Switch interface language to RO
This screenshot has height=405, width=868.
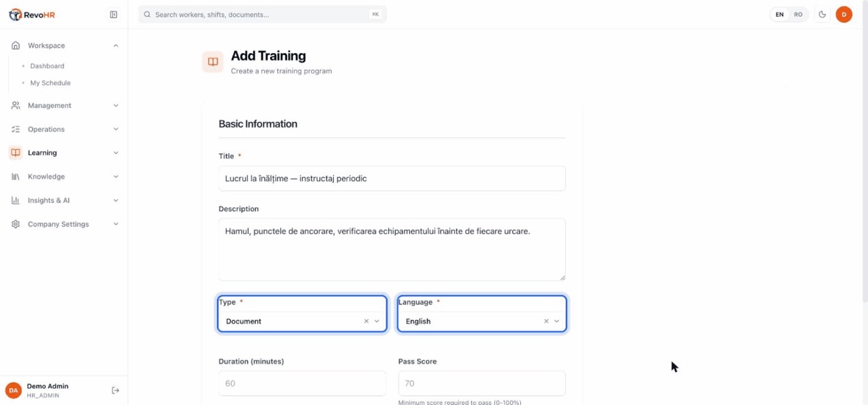coord(797,15)
